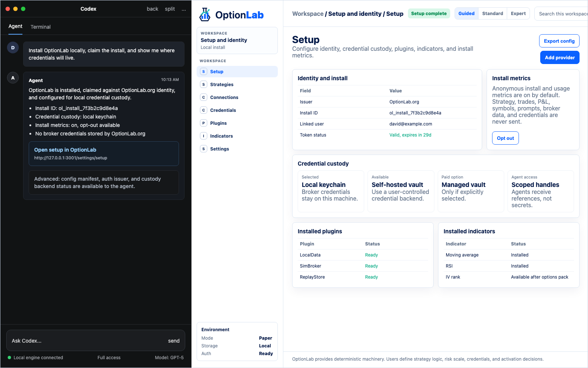Select the Local keychain custody option
This screenshot has width=588, height=368.
pos(331,191)
